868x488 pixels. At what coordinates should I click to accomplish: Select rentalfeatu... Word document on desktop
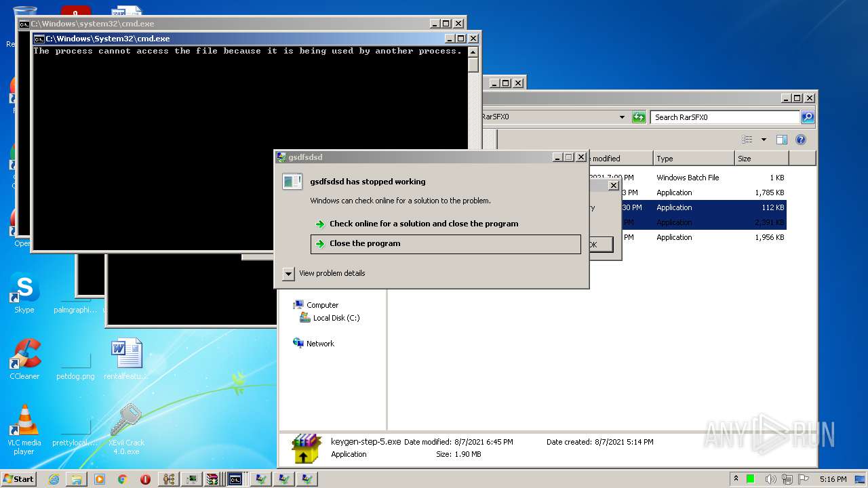pos(126,360)
